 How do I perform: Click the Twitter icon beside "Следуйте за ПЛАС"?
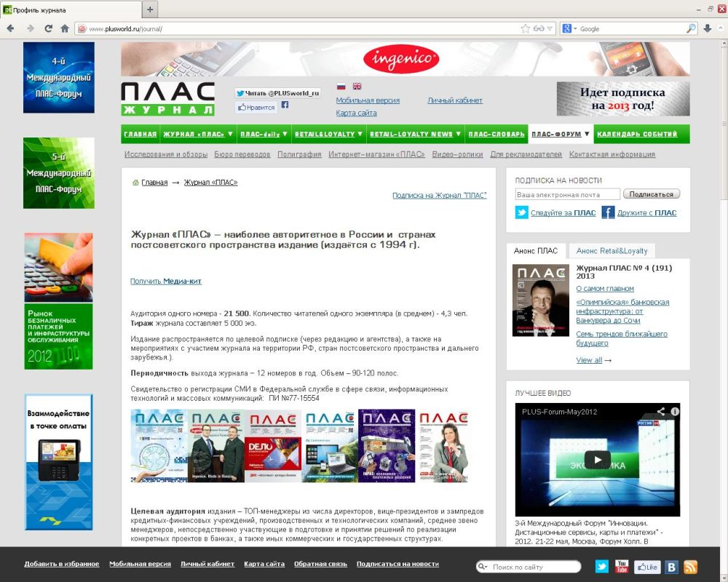click(522, 212)
